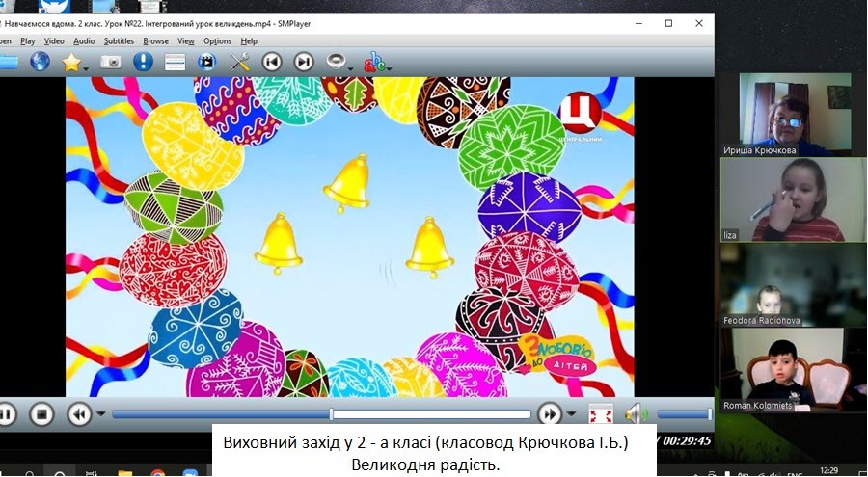Pause the video playback
868x477 pixels.
click(8, 414)
